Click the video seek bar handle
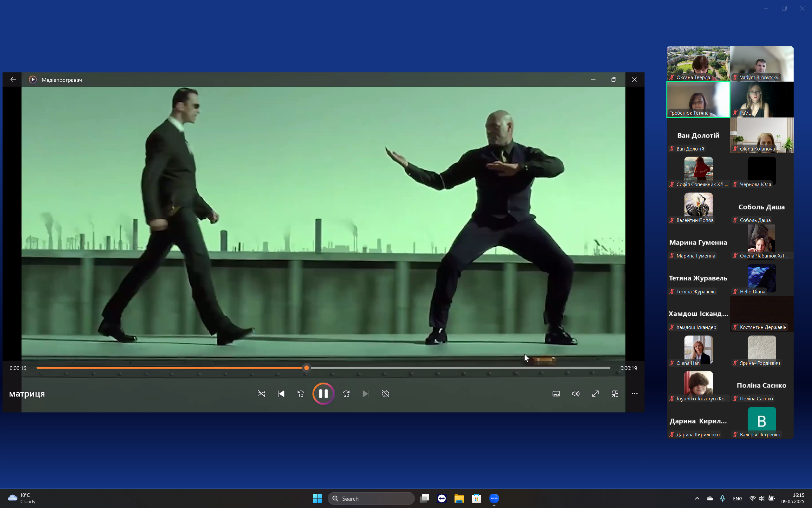This screenshot has width=812, height=508. 306,368
